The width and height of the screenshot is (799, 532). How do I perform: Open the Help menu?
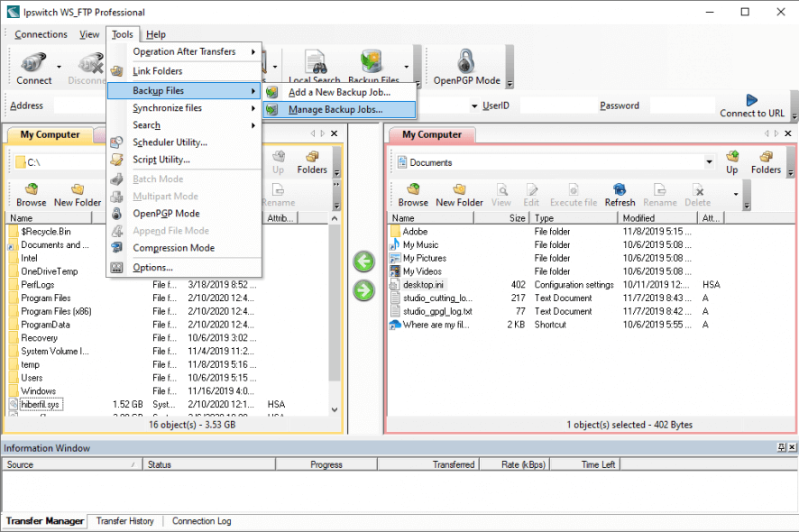coord(156,34)
